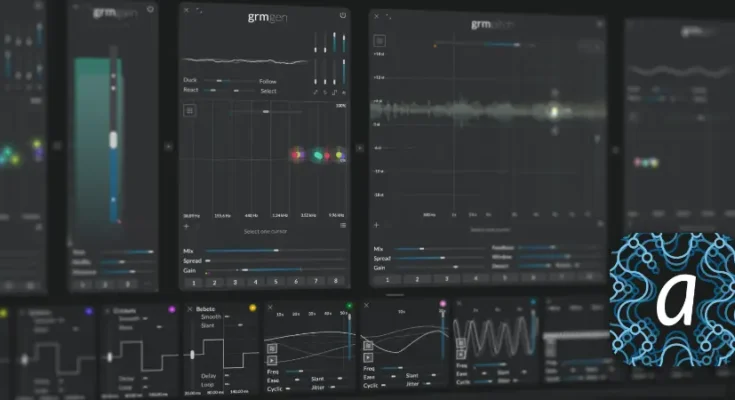Screen dimensions: 735x400
Task: Expand the arrow left of the center panel
Action: click(x=168, y=146)
